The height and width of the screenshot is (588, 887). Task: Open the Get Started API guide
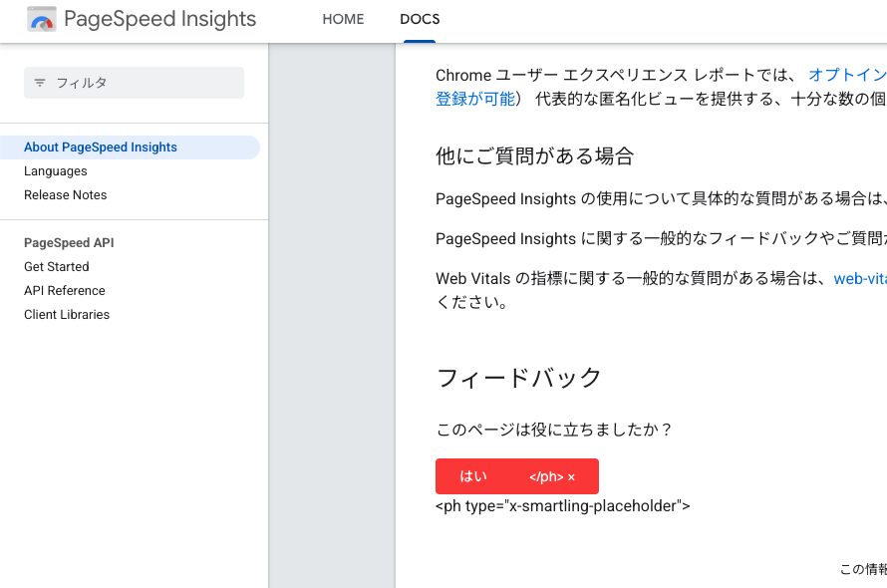coord(57,266)
